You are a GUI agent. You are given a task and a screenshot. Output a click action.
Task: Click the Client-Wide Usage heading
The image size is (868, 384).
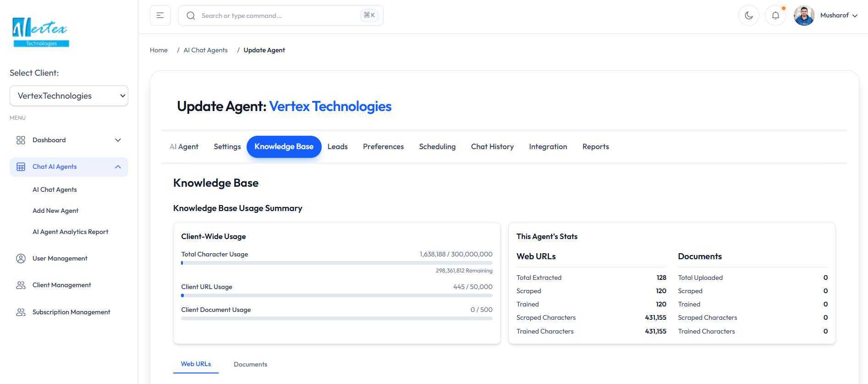tap(214, 236)
